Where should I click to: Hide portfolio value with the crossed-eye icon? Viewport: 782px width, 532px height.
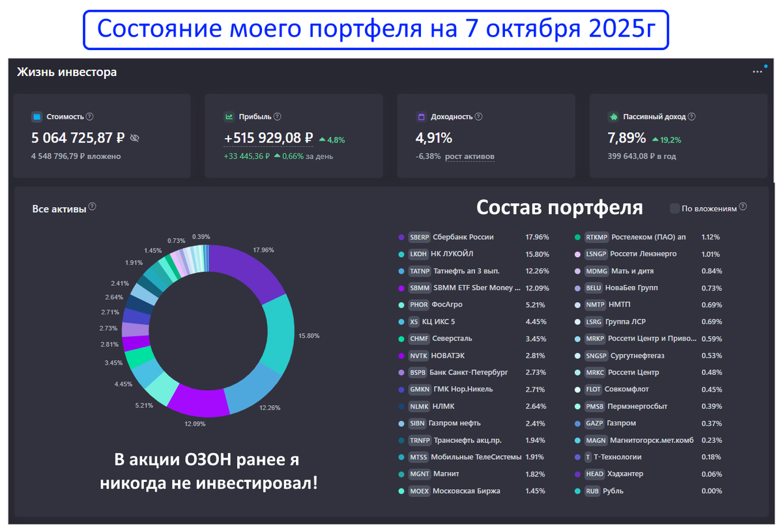tap(135, 138)
